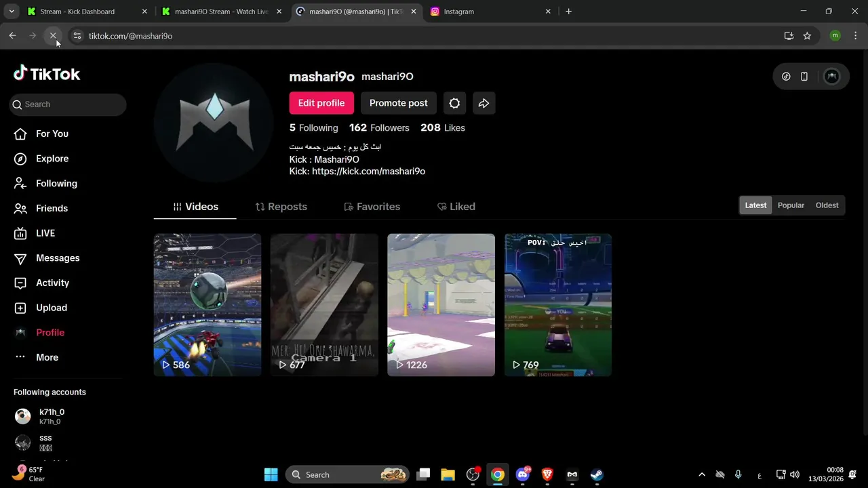Open Steam from the taskbar
The width and height of the screenshot is (868, 488).
pos(597,474)
